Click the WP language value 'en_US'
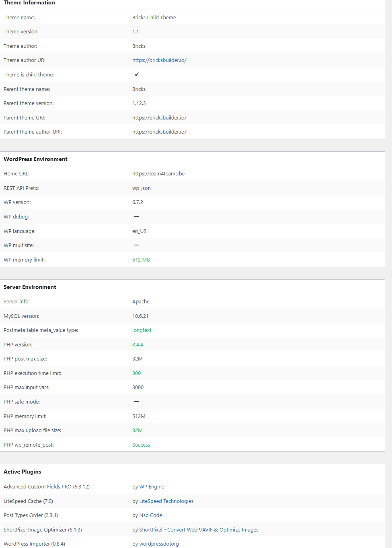Screen dimensions: 392x548 (140, 231)
